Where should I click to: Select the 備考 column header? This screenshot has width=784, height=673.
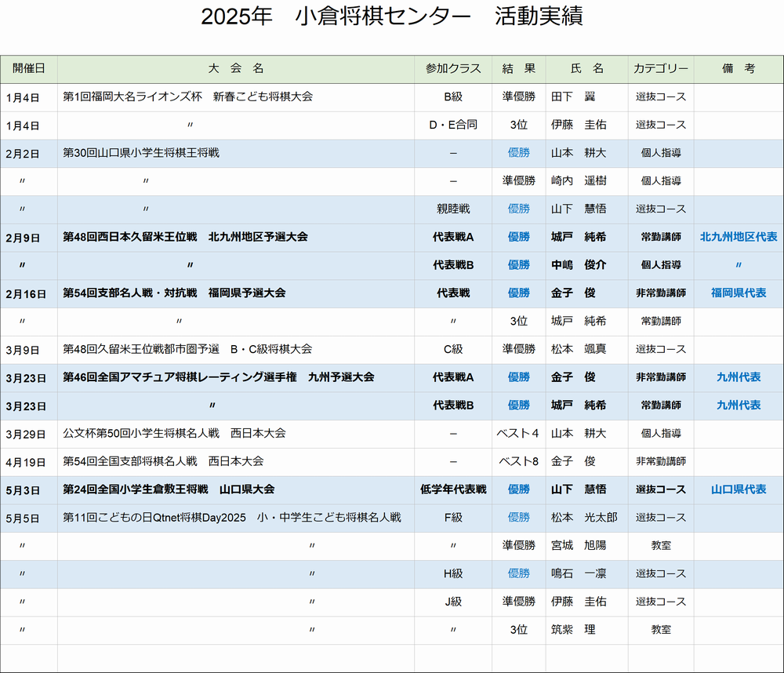pos(738,69)
